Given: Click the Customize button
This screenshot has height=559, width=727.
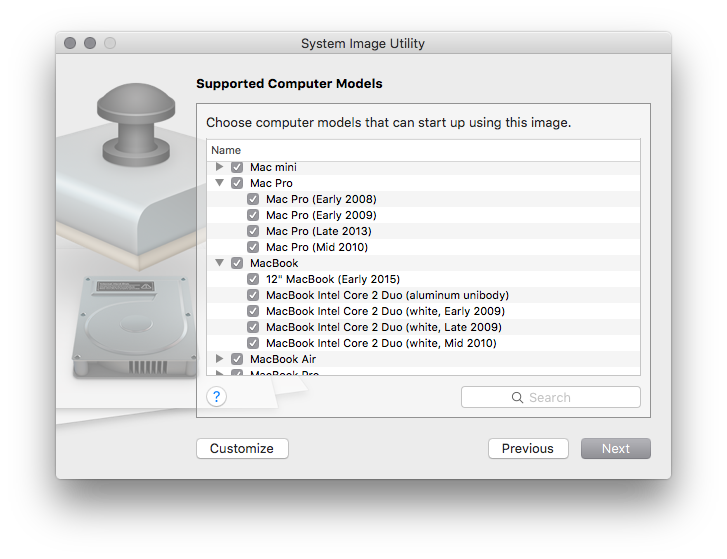Looking at the screenshot, I should [x=242, y=449].
